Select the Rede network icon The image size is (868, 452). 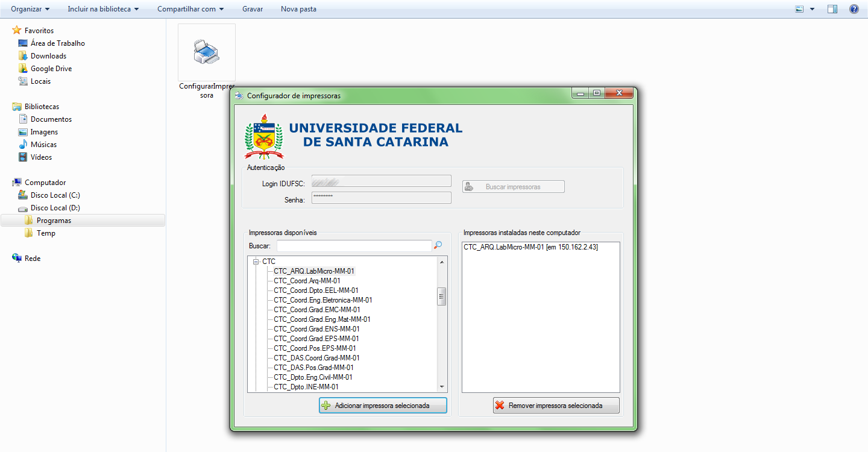[x=33, y=259]
